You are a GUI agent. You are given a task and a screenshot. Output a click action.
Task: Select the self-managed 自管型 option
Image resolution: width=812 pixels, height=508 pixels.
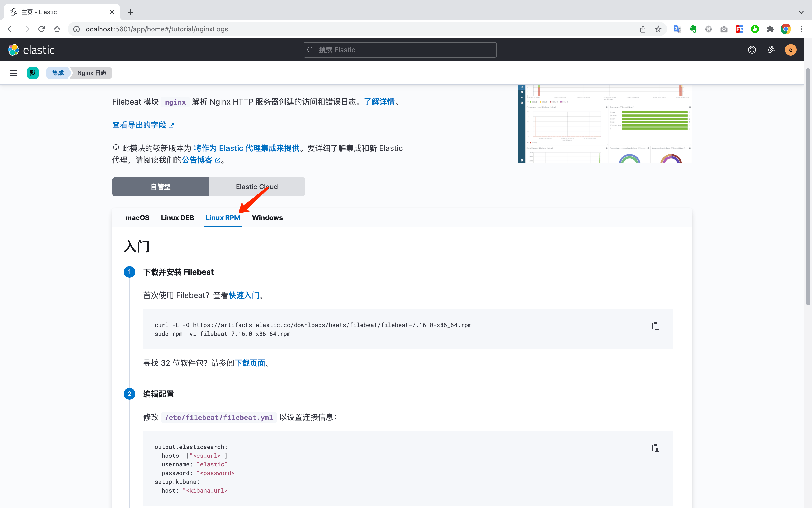click(x=161, y=187)
